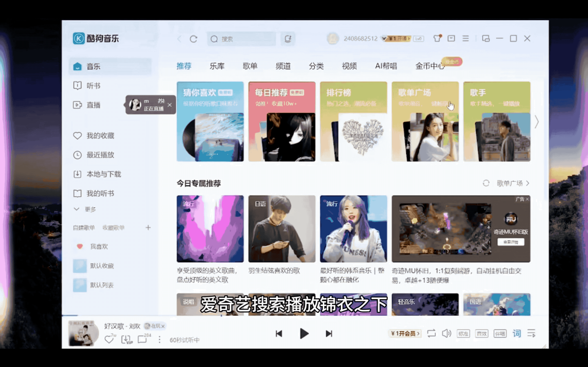
Task: Switch to the 乐库 tab
Action: click(217, 66)
